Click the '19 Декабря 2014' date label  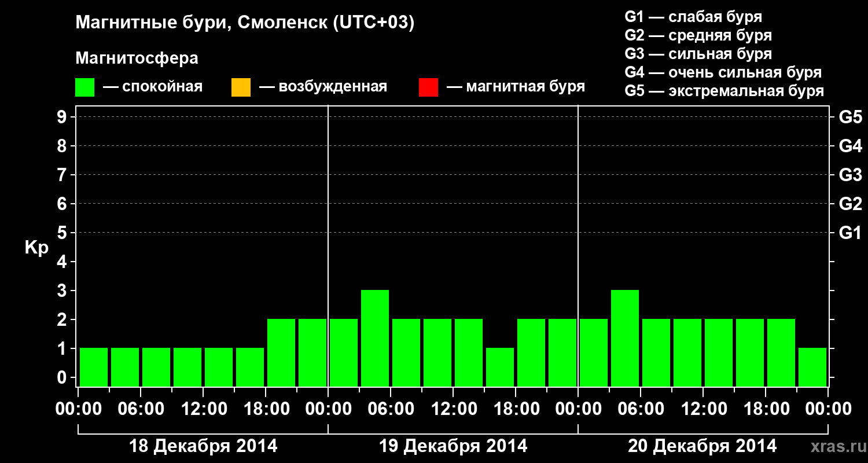[453, 446]
